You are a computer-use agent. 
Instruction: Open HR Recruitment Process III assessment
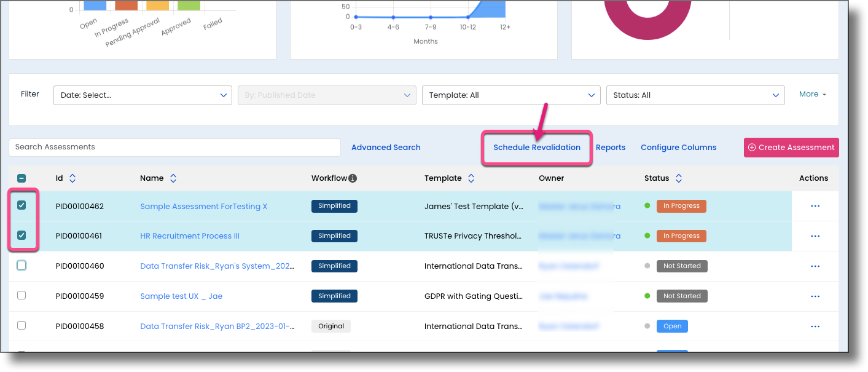[190, 236]
